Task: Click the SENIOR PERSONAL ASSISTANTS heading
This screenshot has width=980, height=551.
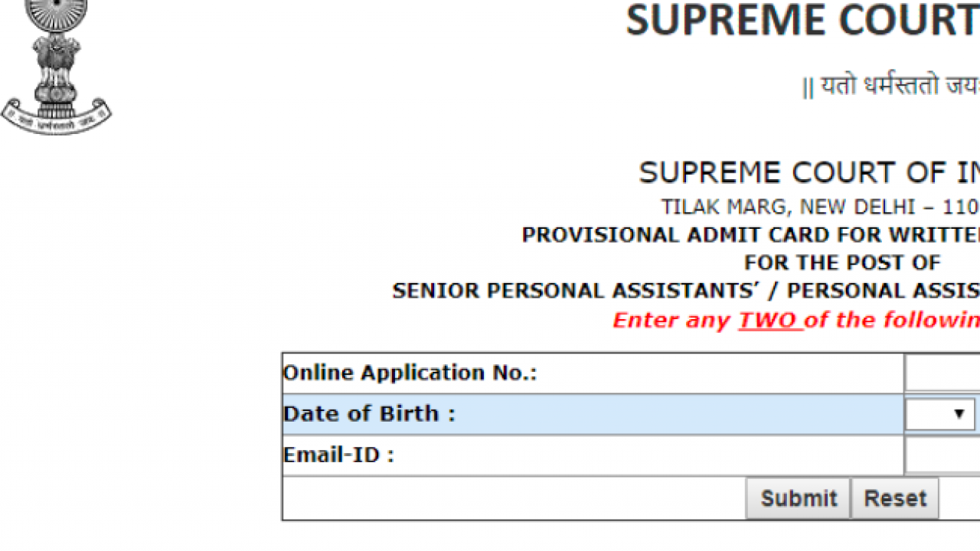Action: [685, 291]
